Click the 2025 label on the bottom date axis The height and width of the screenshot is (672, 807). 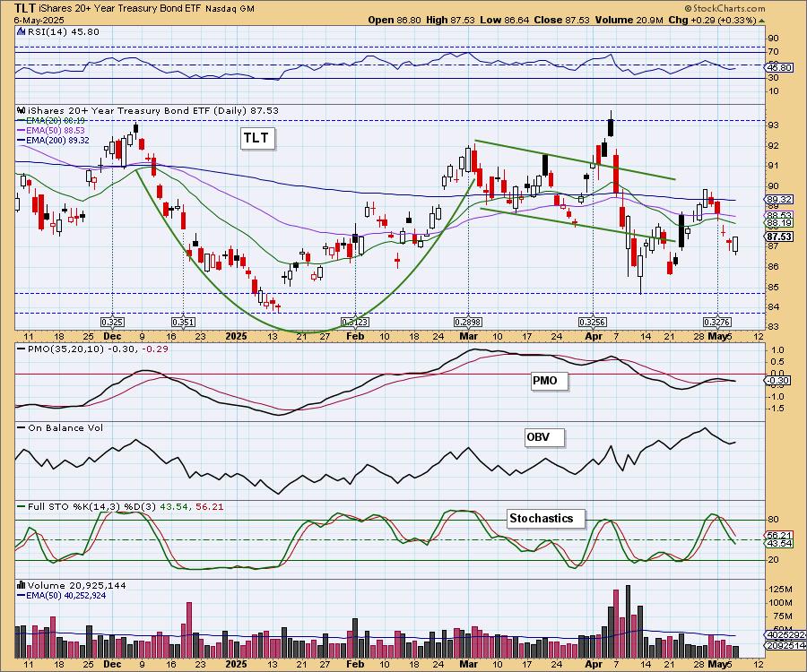point(236,664)
